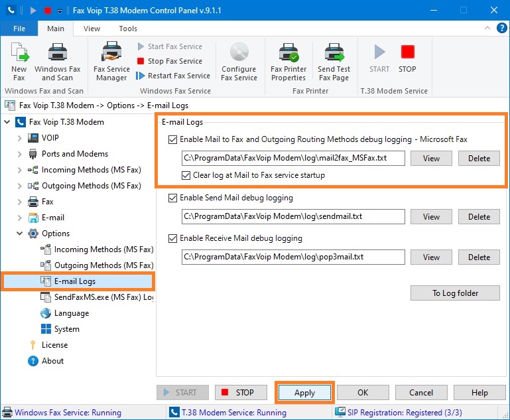The width and height of the screenshot is (510, 420).
Task: Open the File menu
Action: tap(19, 29)
